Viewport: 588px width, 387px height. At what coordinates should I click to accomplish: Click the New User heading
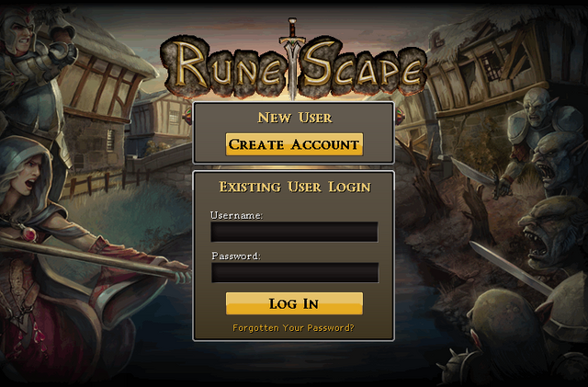295,118
